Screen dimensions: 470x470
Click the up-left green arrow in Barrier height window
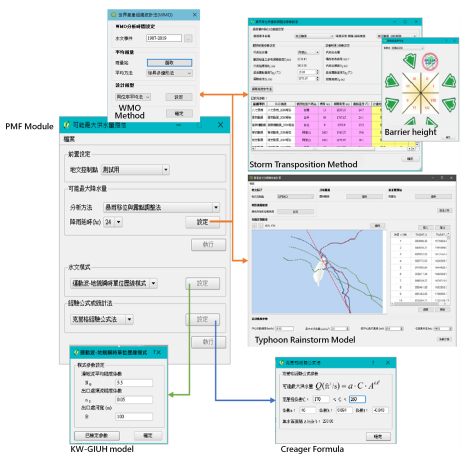[410, 61]
